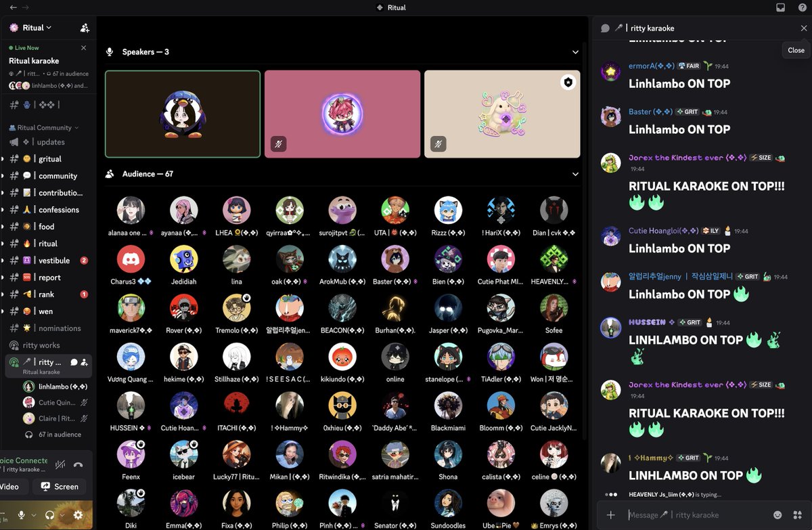The height and width of the screenshot is (530, 812).
Task: Click ermorA username in chat
Action: 651,66
